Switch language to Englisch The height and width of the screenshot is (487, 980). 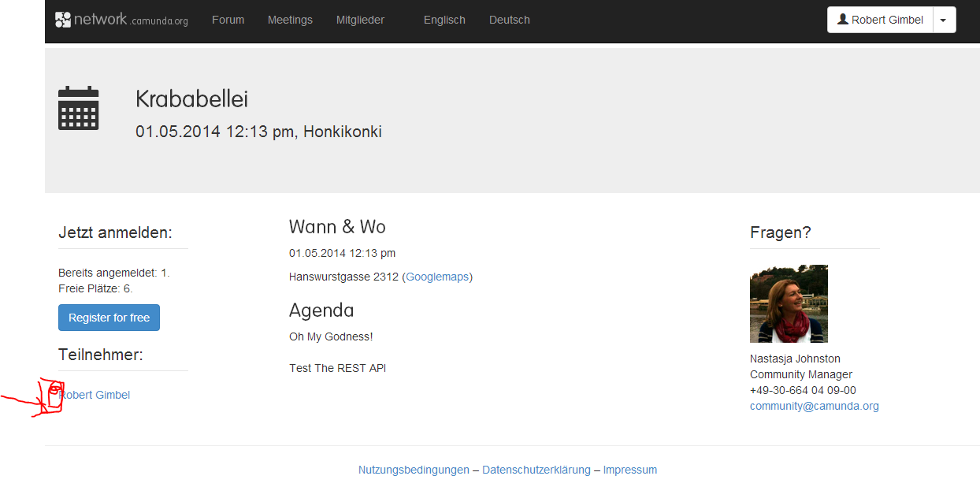pyautogui.click(x=444, y=20)
